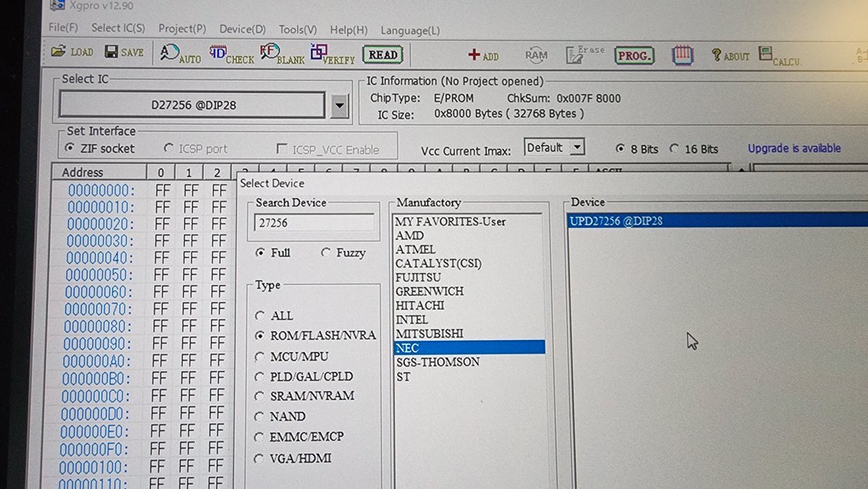Viewport: 868px width, 489px height.
Task: Select MY FAVORITES-User in Manufactory list
Action: click(469, 221)
